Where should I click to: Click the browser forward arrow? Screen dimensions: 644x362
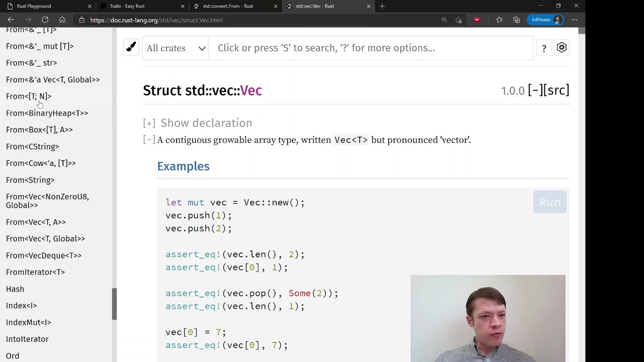(28, 20)
